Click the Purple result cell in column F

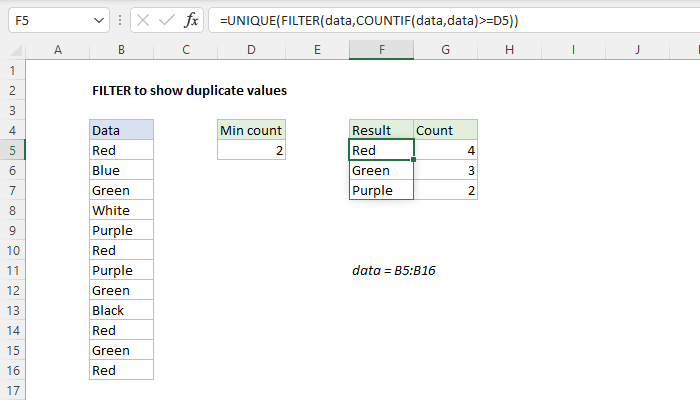pos(381,190)
